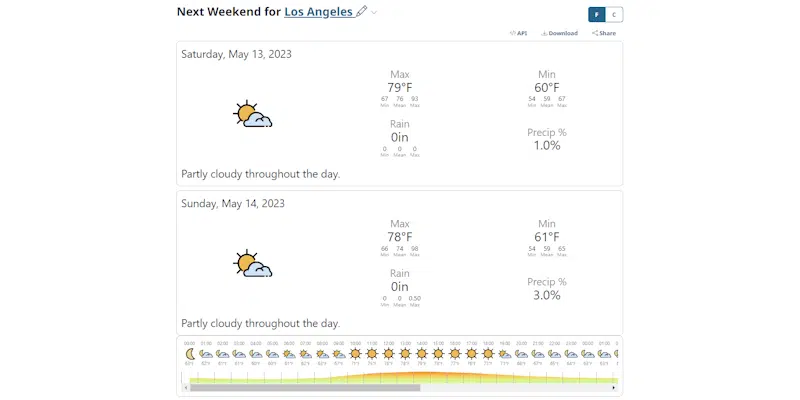Image resolution: width=800 pixels, height=400 pixels.
Task: Click the Download button
Action: coord(560,33)
